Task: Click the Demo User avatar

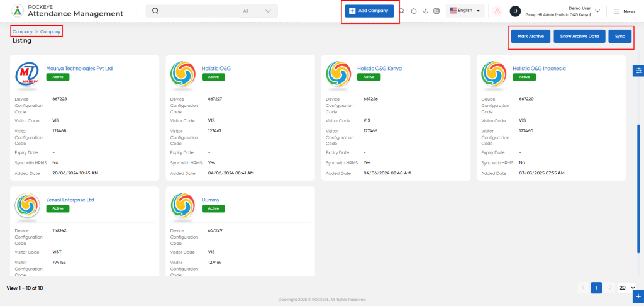Action: click(x=515, y=11)
